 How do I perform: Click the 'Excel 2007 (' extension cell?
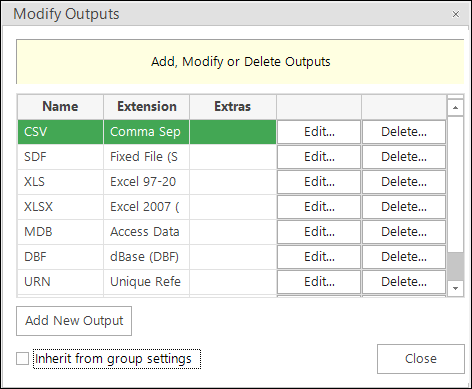coord(147,207)
